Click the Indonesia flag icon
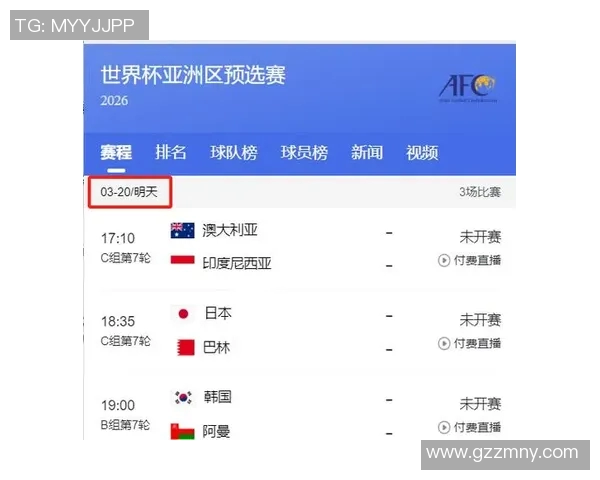Viewport: 600px width, 480px height. (x=182, y=260)
